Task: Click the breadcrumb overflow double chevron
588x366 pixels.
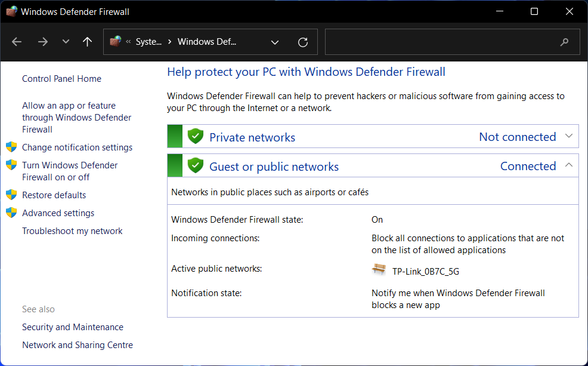Action: (128, 42)
